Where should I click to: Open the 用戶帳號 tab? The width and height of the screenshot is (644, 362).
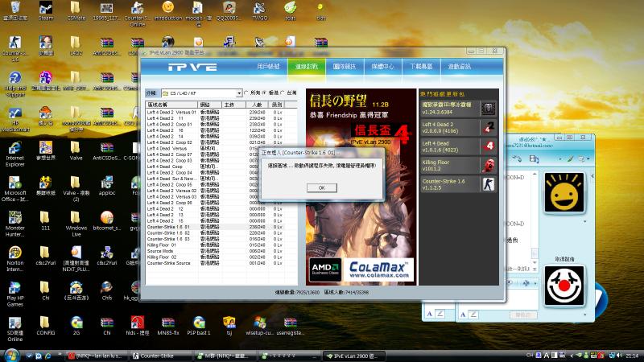269,67
